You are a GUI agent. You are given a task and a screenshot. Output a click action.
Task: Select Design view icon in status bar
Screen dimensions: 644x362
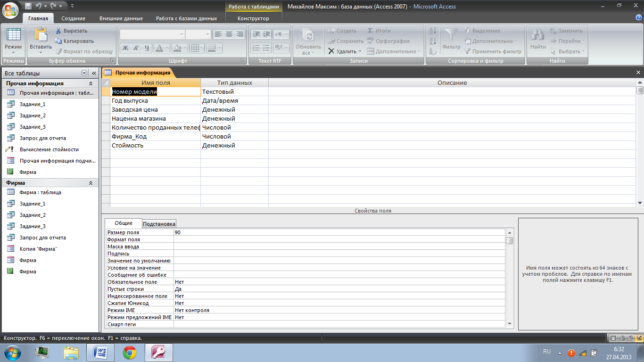pyautogui.click(x=638, y=338)
